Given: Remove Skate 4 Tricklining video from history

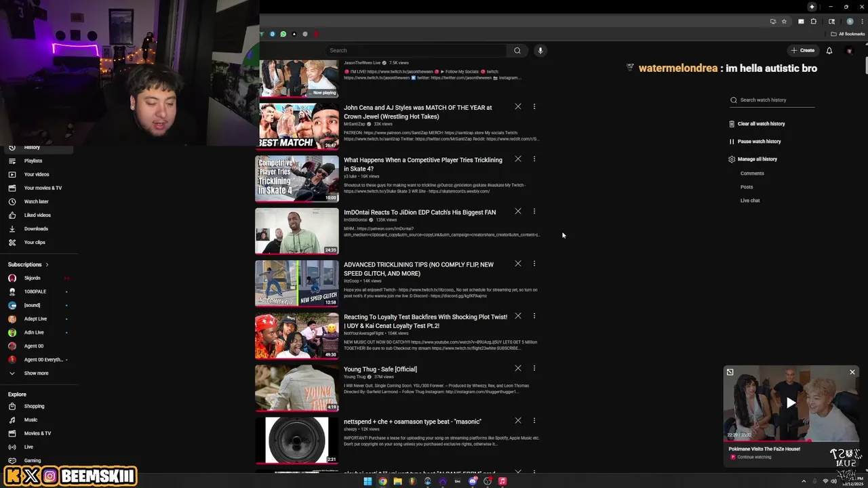Looking at the screenshot, I should [518, 159].
